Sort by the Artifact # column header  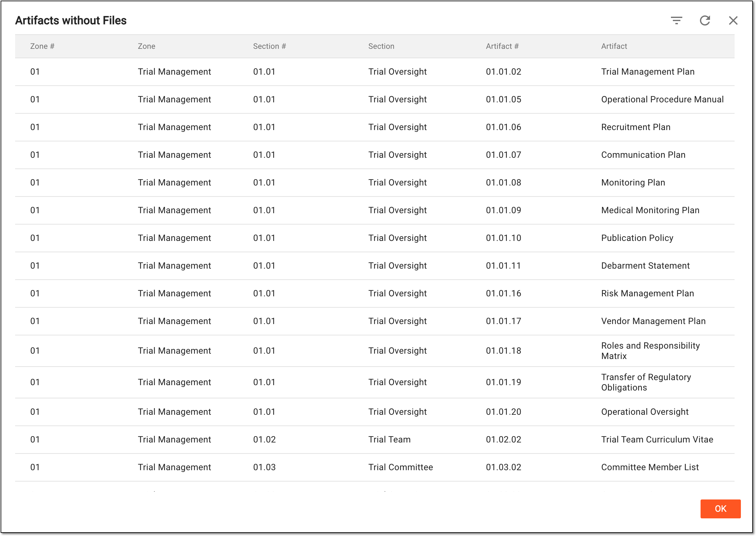point(502,46)
